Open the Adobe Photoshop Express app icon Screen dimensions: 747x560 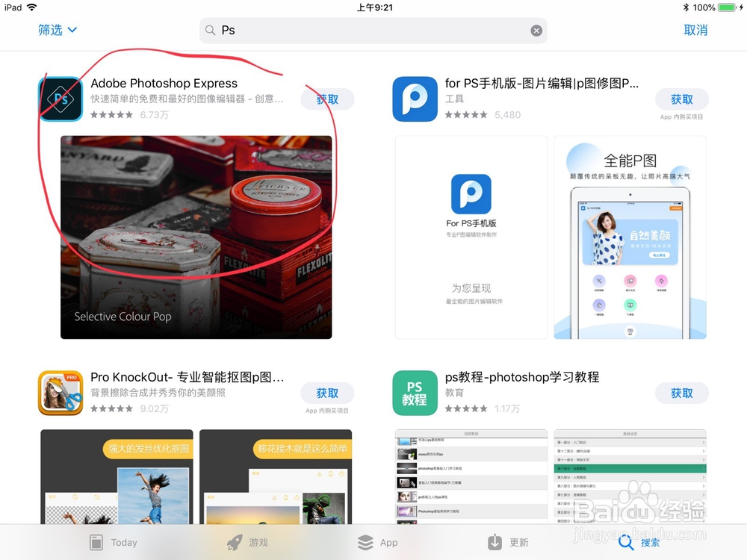(x=61, y=99)
